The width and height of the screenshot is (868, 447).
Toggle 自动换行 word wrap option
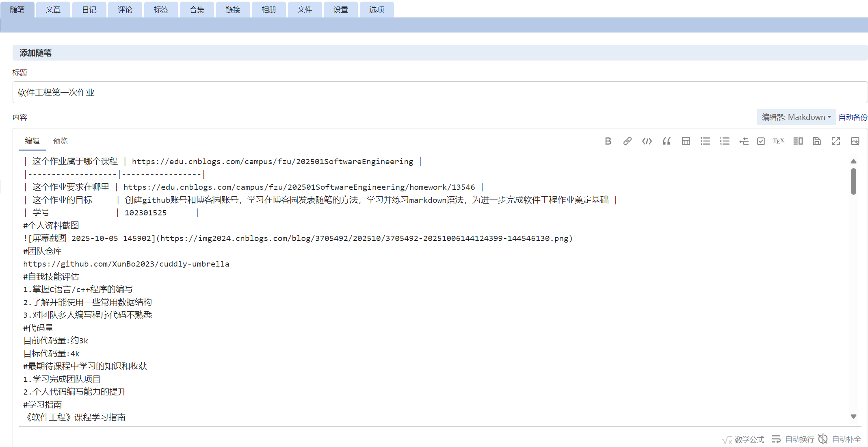793,439
